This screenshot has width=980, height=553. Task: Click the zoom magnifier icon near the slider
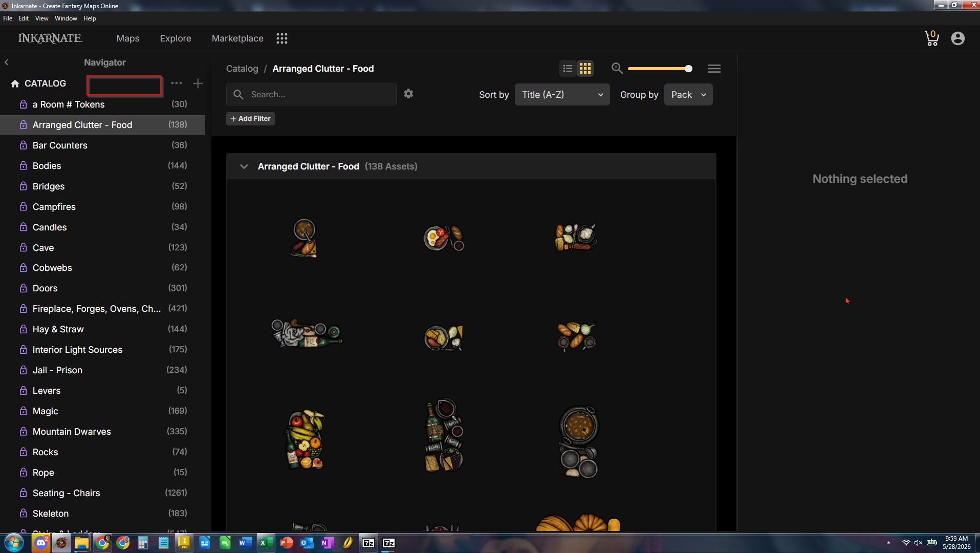[x=617, y=68]
